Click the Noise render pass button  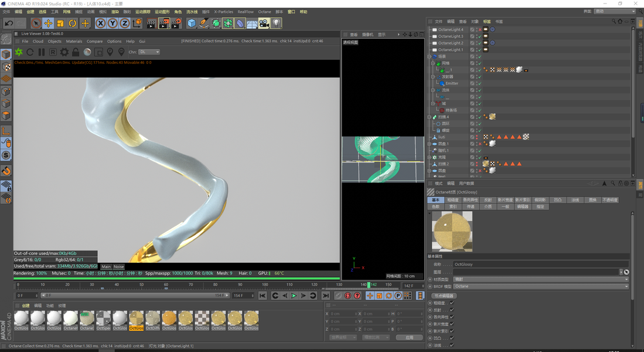point(118,266)
